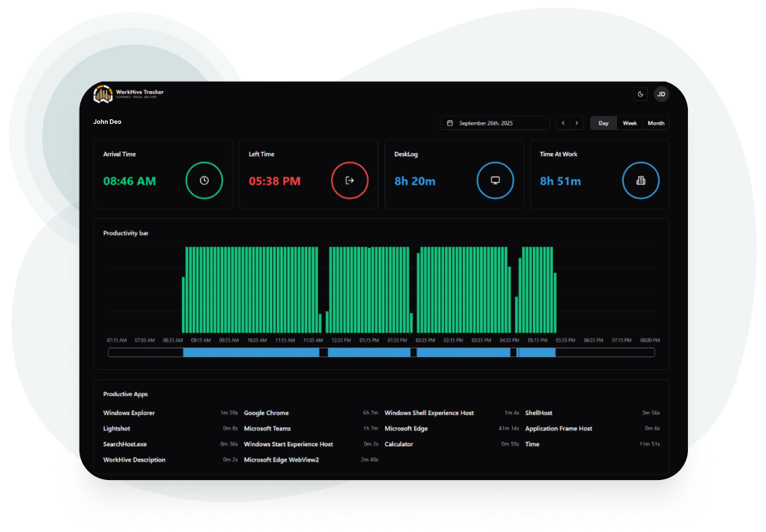Click the WorkHive Tracker logo

(x=128, y=94)
